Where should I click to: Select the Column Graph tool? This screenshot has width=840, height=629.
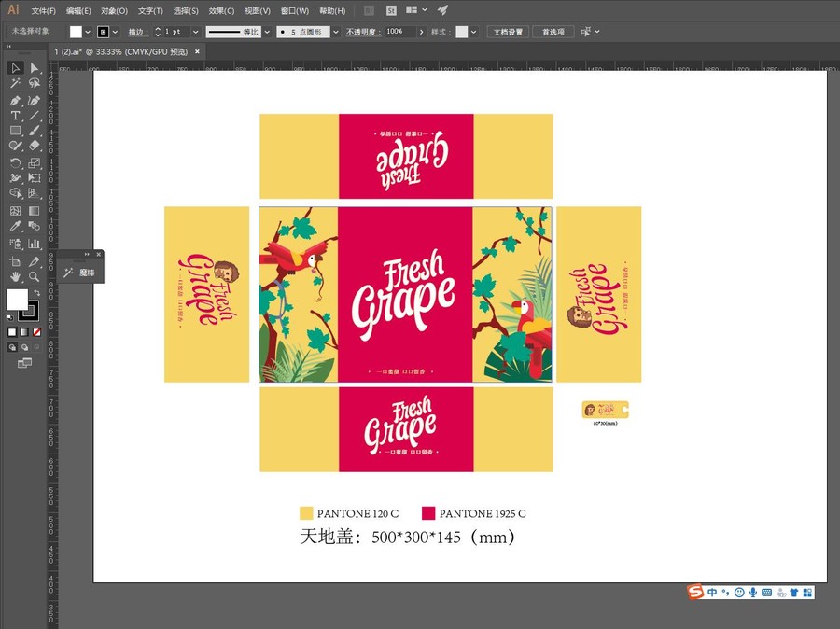(35, 244)
